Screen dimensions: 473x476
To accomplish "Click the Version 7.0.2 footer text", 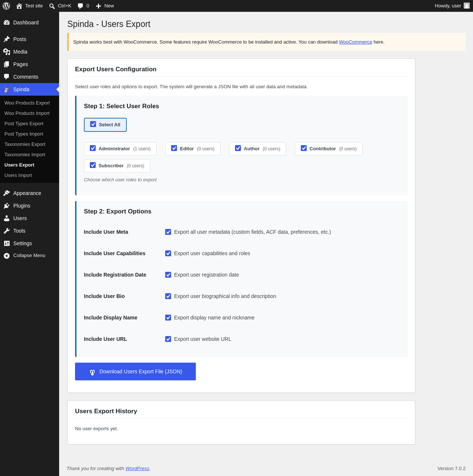I will point(452,469).
